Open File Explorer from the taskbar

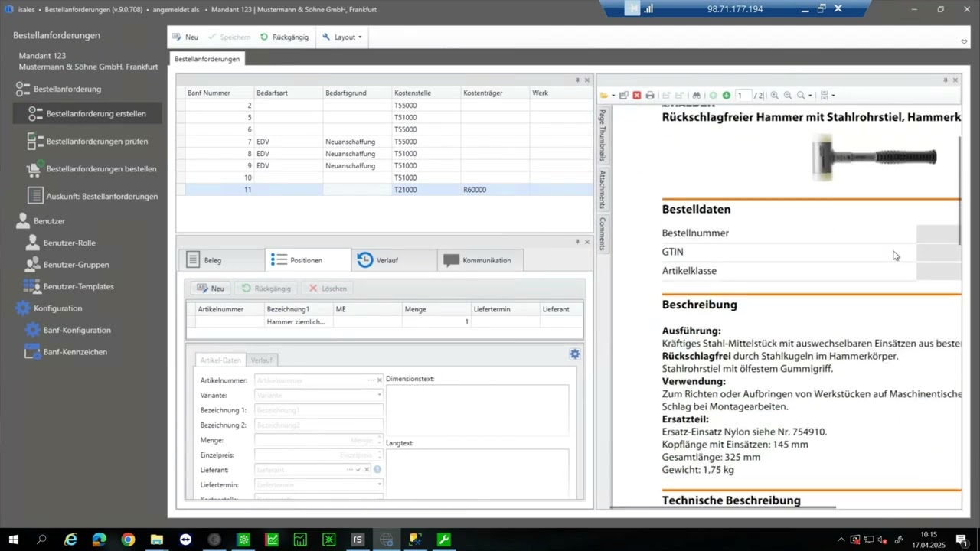click(157, 540)
